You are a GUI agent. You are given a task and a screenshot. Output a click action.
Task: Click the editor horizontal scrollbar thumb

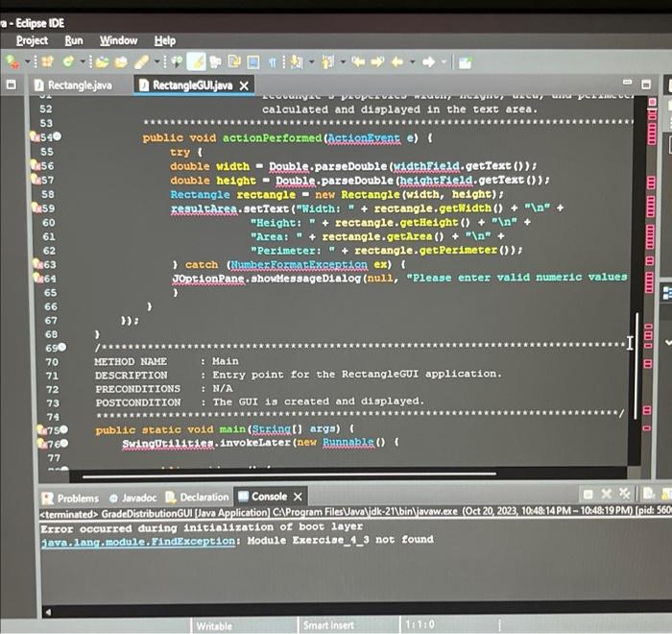coord(290,475)
